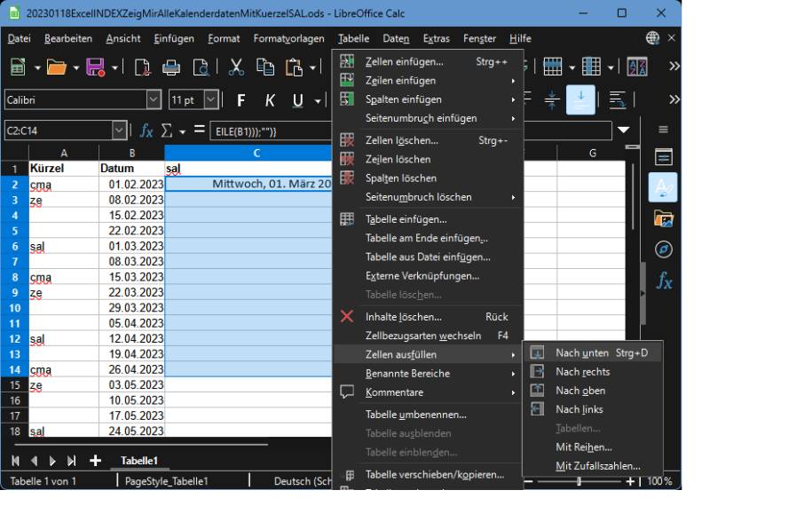Click cell A6 containing sal
Image resolution: width=812 pixels, height=514 pixels.
point(62,245)
